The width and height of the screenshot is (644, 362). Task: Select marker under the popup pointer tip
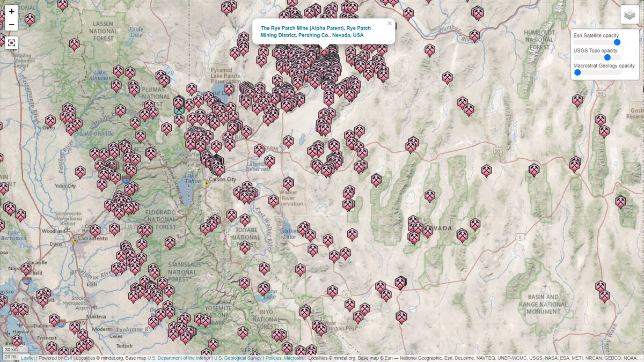pyautogui.click(x=324, y=51)
